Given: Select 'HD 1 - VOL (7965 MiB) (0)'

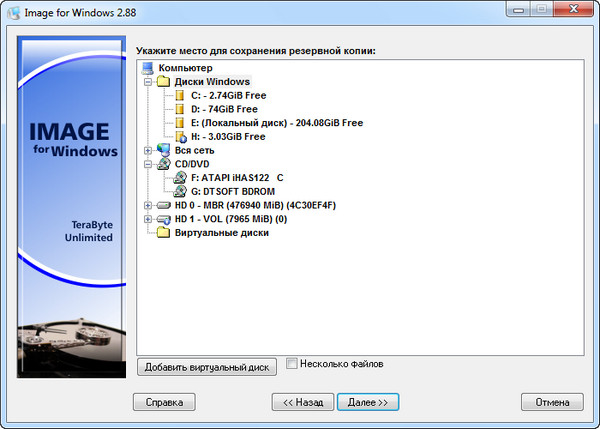Looking at the screenshot, I should coord(231,219).
